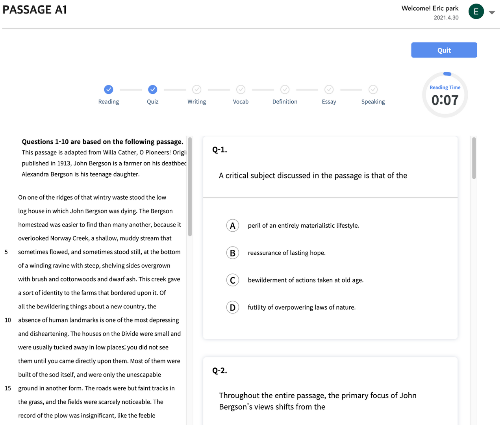Select answer C for question 1
504x425 pixels.
click(x=233, y=280)
